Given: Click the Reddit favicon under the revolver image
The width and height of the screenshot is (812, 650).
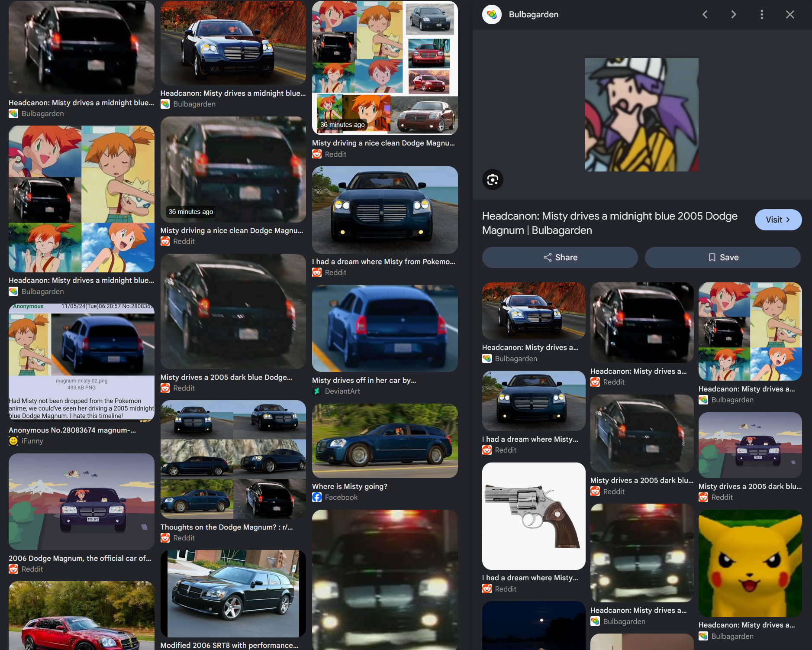Looking at the screenshot, I should click(x=487, y=589).
